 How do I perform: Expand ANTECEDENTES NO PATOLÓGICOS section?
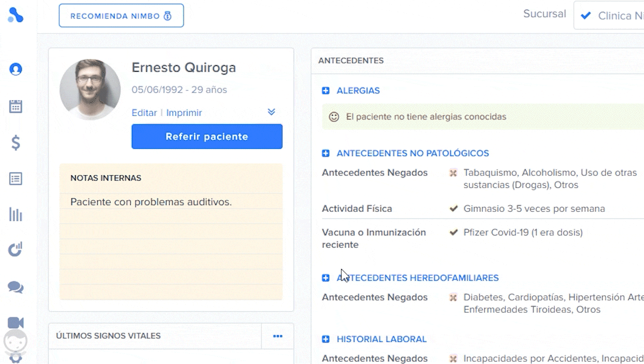click(x=325, y=153)
